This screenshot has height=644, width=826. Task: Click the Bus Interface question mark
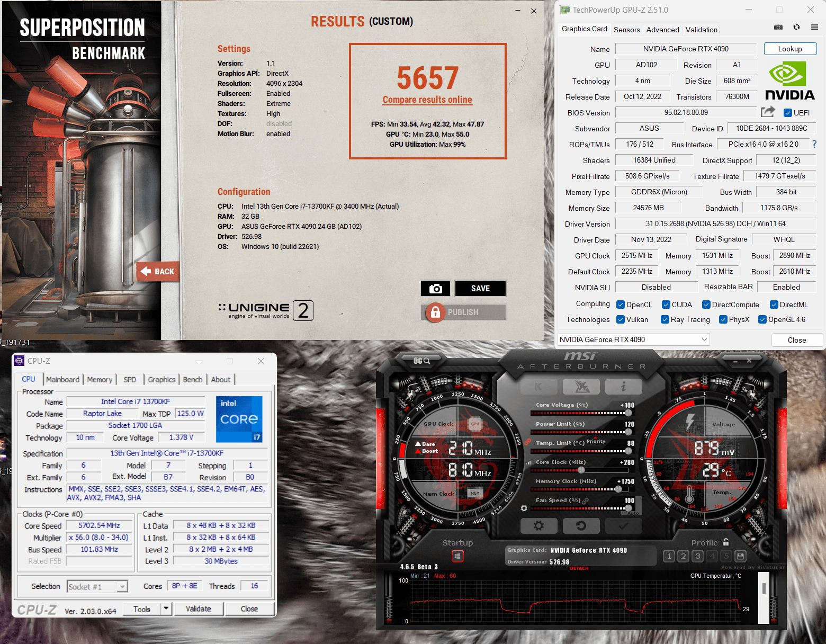click(x=814, y=144)
